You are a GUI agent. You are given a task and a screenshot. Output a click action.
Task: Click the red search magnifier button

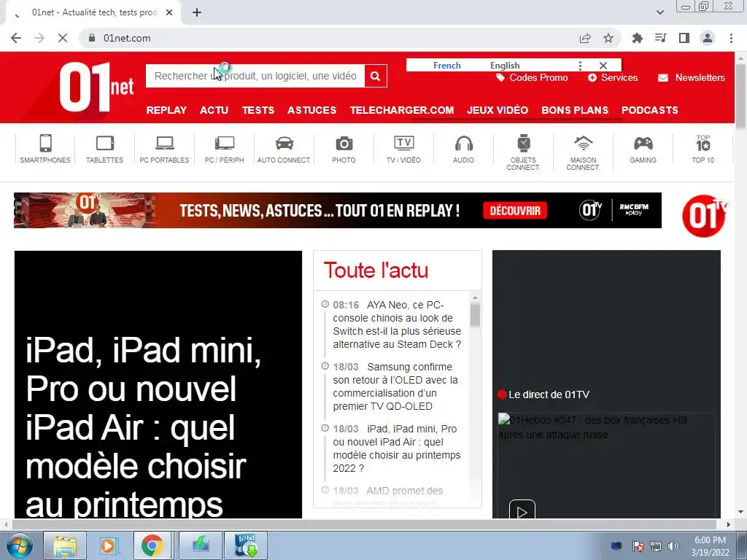[376, 76]
